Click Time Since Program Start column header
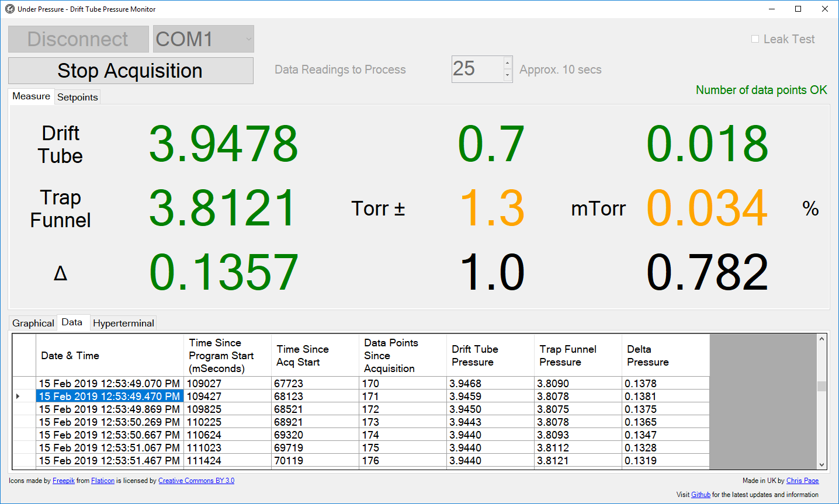The height and width of the screenshot is (504, 839). click(228, 355)
